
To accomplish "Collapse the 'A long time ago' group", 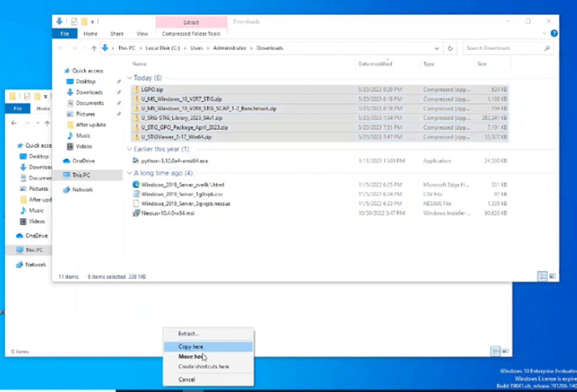I will (130, 173).
